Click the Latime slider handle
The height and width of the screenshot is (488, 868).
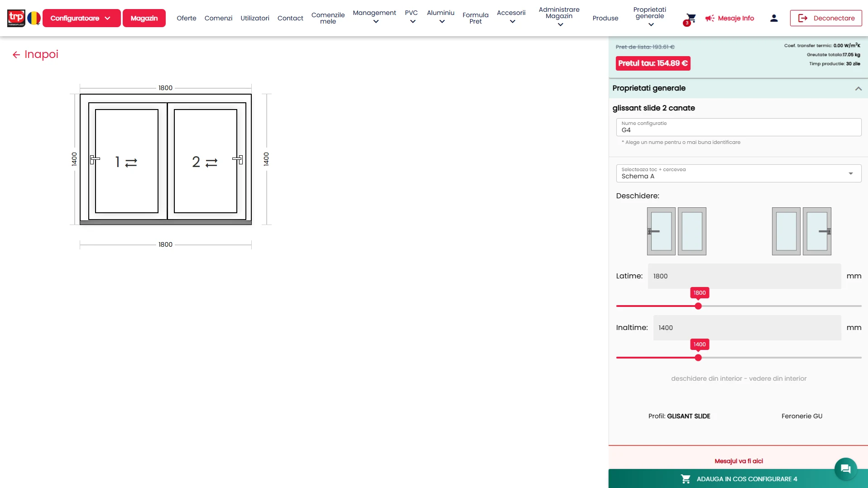[698, 306]
